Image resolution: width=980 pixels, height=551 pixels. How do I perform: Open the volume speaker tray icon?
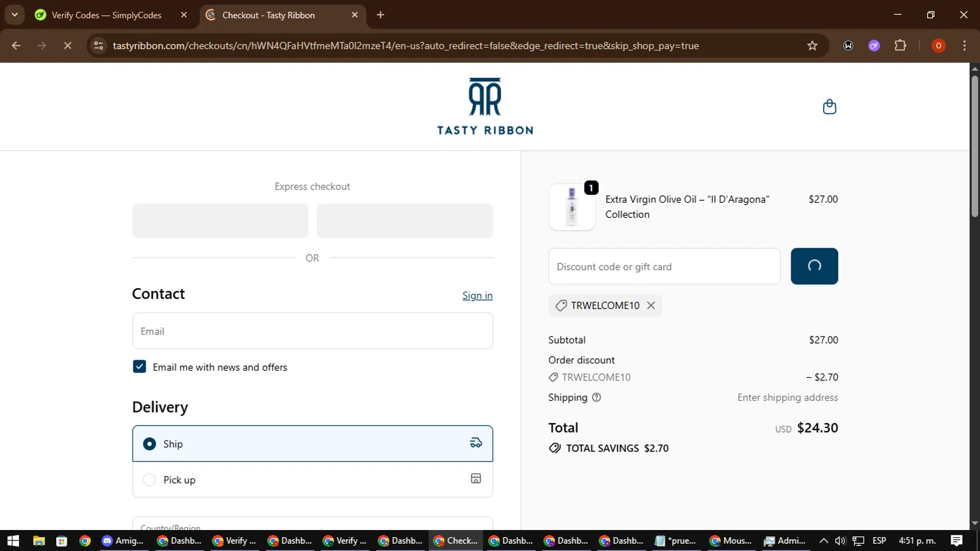tap(840, 541)
